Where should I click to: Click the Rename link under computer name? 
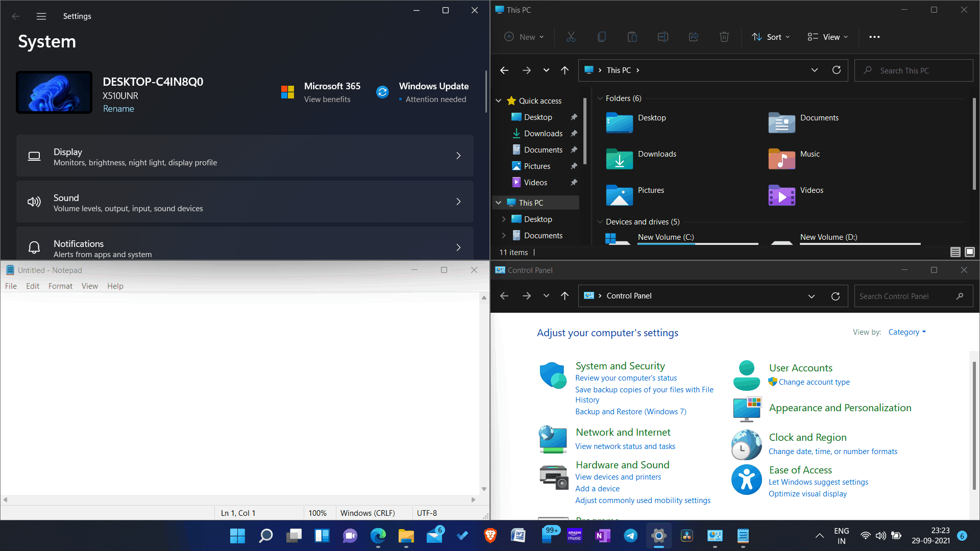click(118, 109)
